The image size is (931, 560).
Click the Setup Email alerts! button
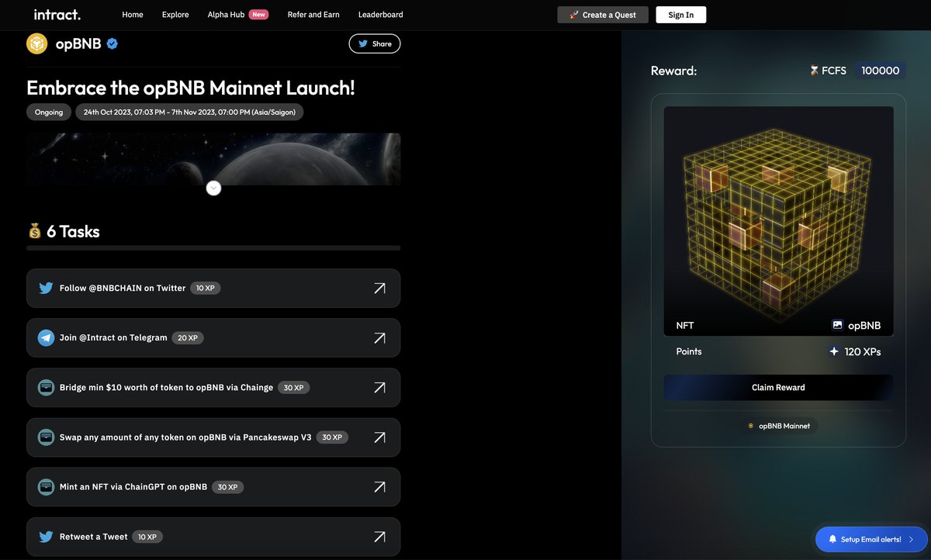[872, 539]
